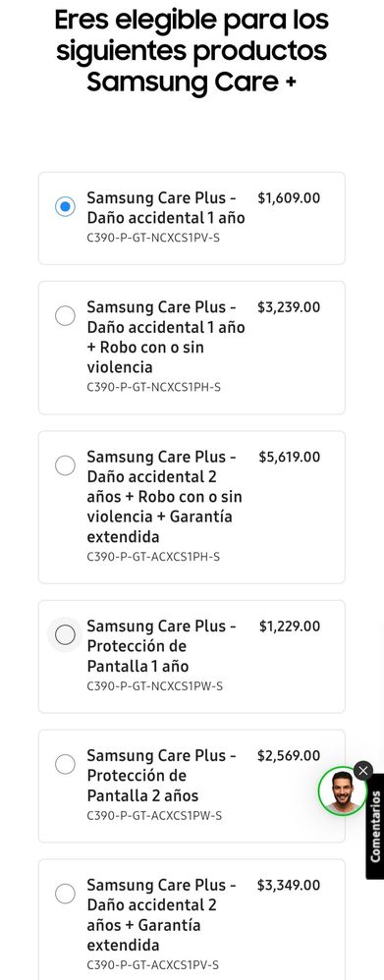Close the chat assistant bubble
Image resolution: width=384 pixels, height=980 pixels.
coord(362,770)
